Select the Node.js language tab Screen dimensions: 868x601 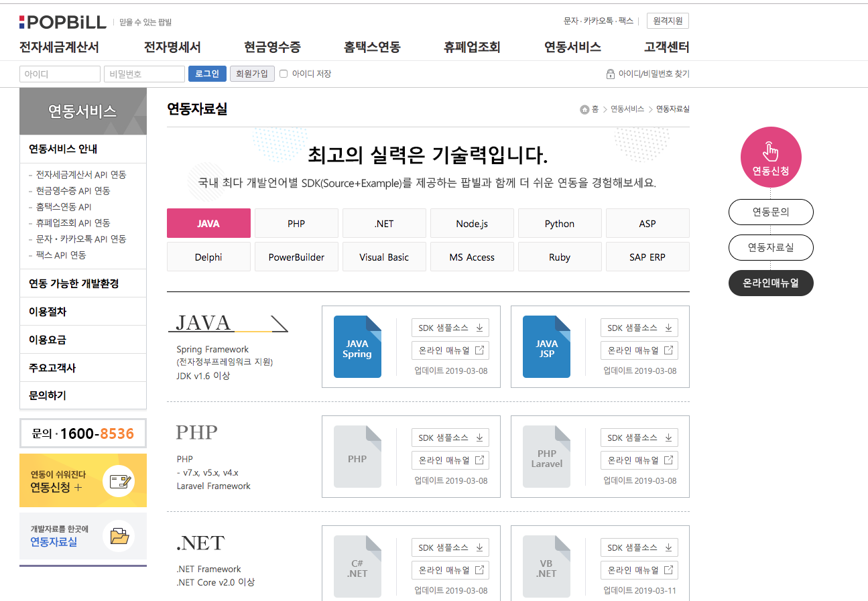tap(472, 223)
